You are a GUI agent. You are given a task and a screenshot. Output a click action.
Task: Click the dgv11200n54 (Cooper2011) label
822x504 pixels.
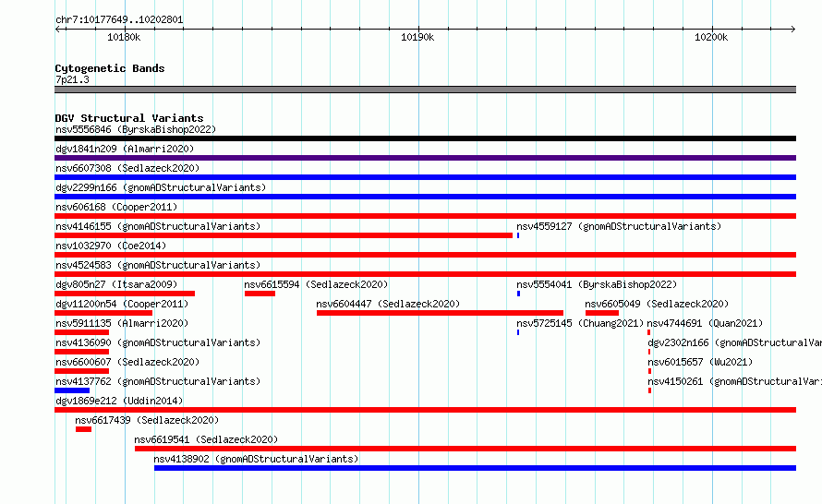tap(122, 304)
